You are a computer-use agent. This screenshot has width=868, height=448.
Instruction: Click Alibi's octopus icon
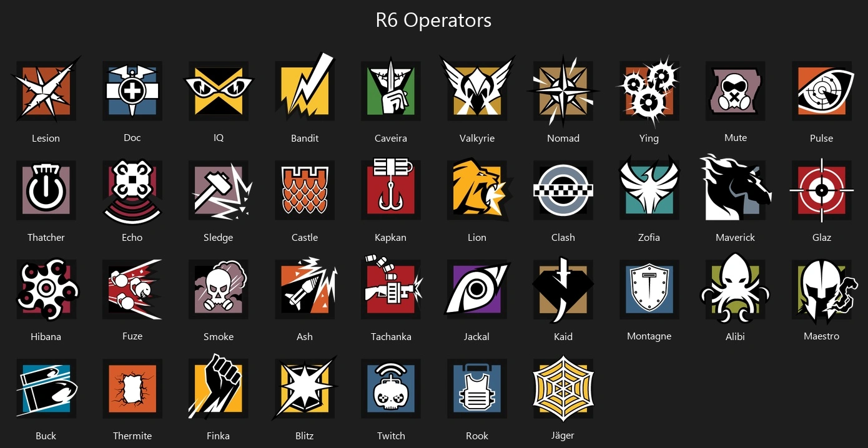point(736,288)
